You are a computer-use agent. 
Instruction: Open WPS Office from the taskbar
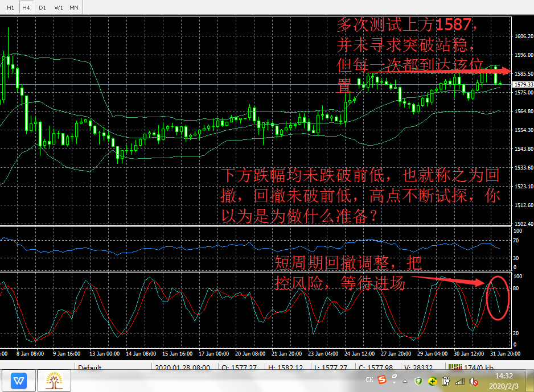pyautogui.click(x=19, y=381)
